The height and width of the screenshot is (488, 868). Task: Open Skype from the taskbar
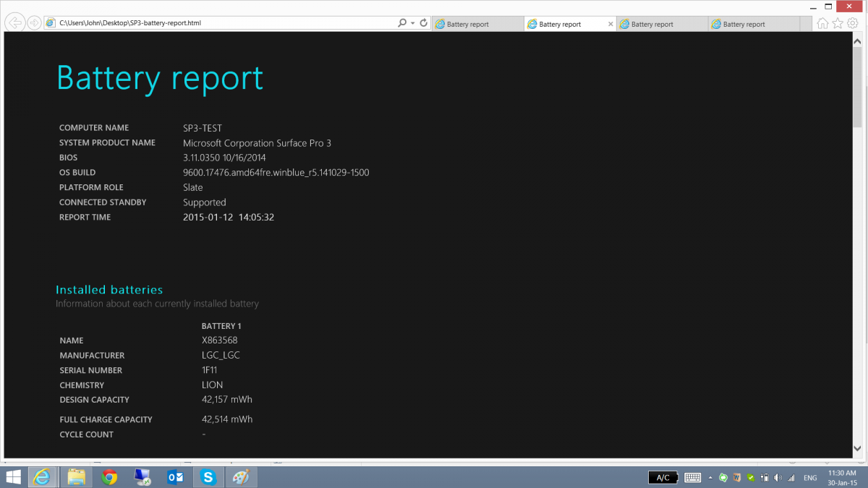[x=209, y=477]
